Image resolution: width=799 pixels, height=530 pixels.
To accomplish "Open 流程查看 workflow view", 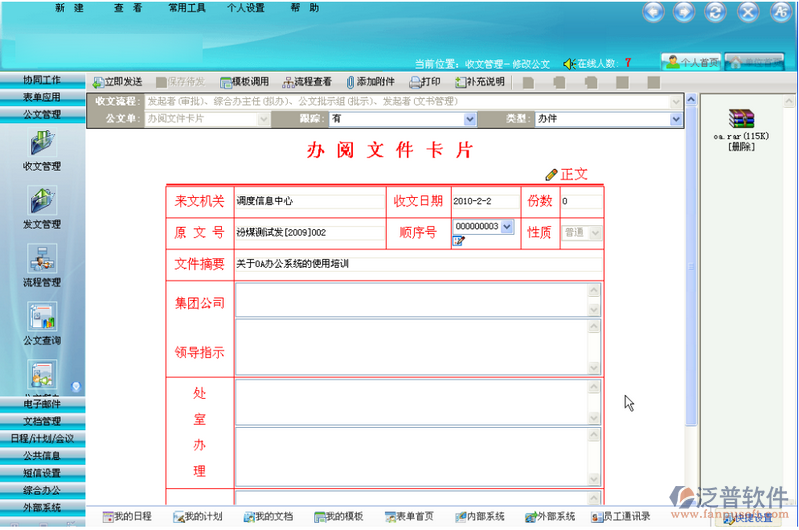I will pyautogui.click(x=307, y=82).
